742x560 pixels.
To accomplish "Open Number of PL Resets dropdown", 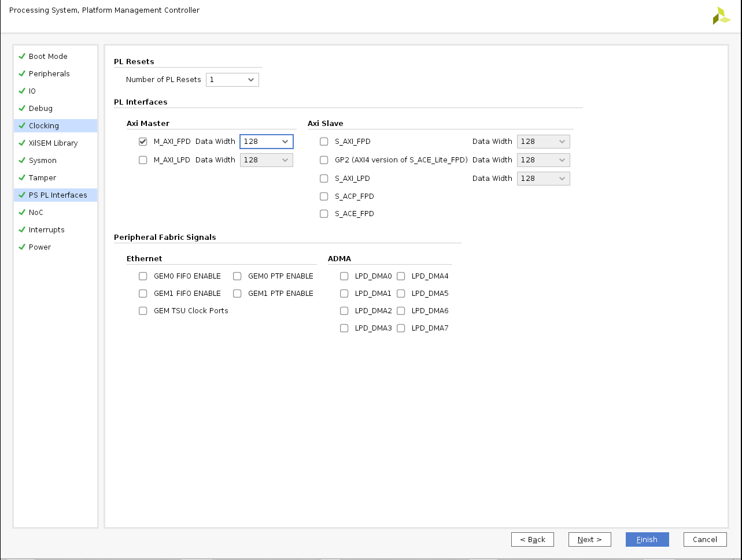I will point(232,80).
